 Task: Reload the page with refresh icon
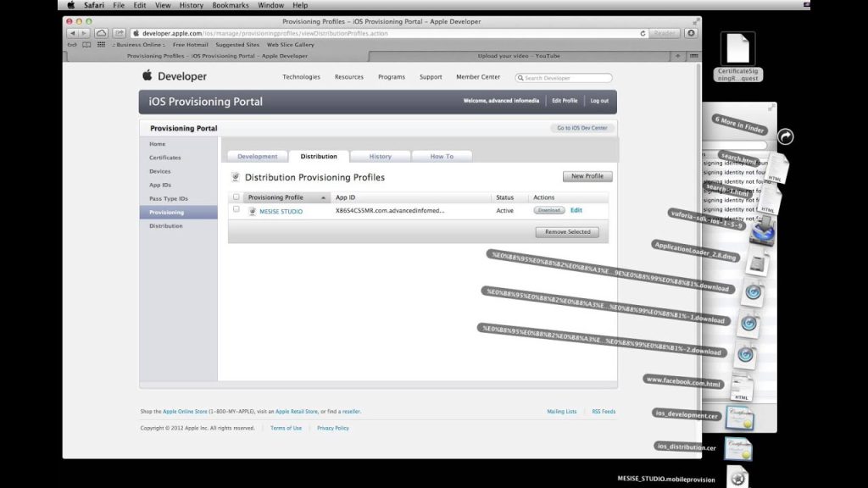point(643,33)
